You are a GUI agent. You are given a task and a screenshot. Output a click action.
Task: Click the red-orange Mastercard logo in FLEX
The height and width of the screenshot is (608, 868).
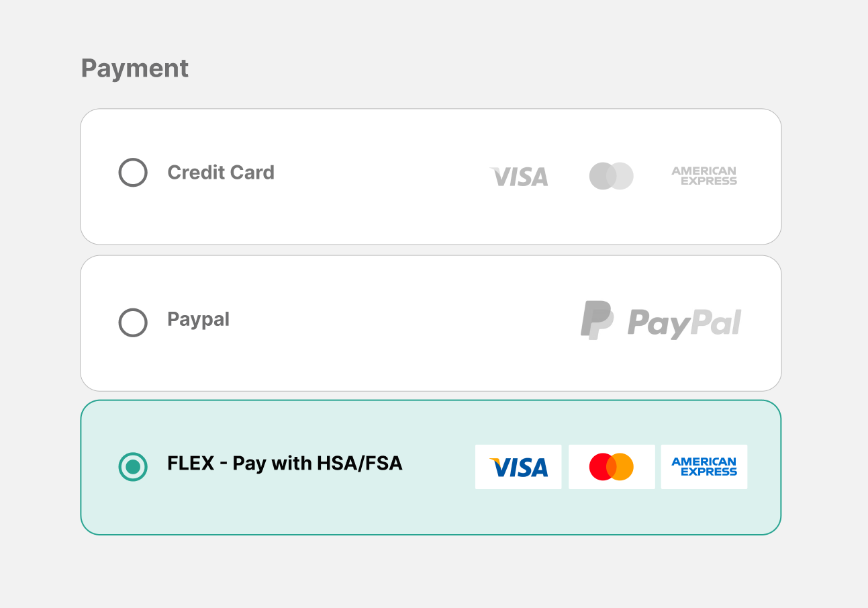tap(611, 467)
